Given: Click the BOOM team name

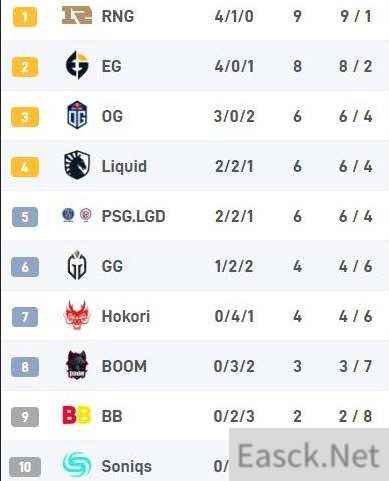Looking at the screenshot, I should pyautogui.click(x=124, y=366).
